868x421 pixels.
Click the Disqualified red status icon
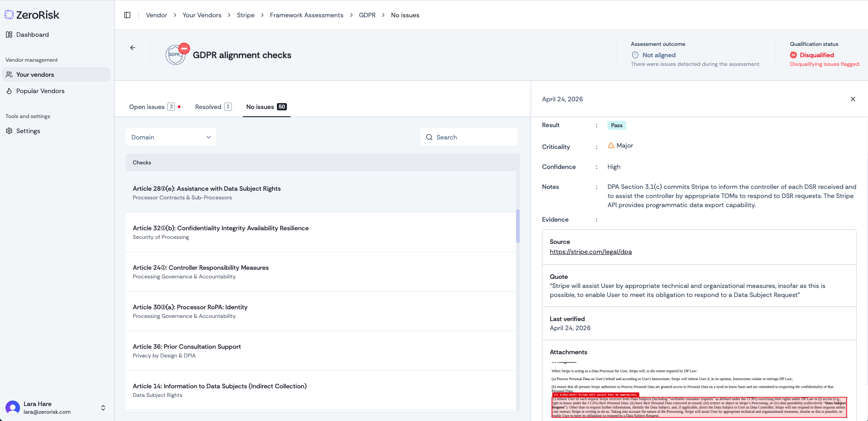793,55
